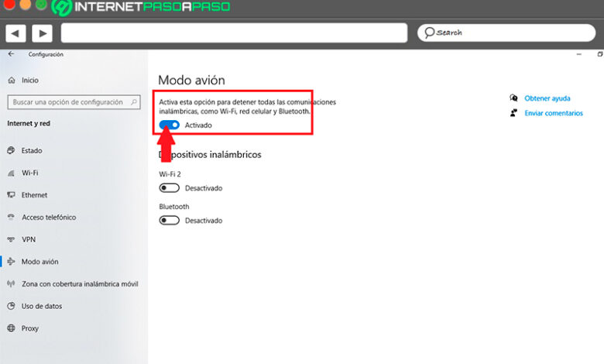Click into the Search field at top
Image resolution: width=604 pixels, height=364 pixels.
[506, 33]
